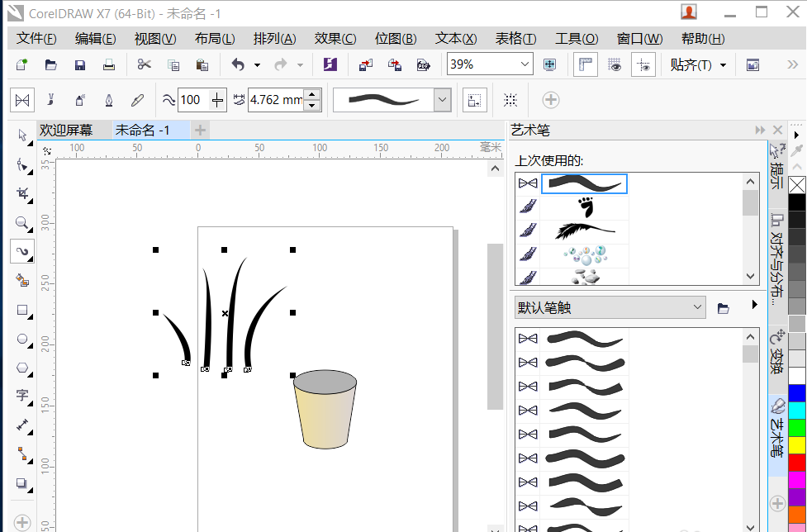This screenshot has height=532, width=807.
Task: Switch to Calligraphic mode on property bar
Action: click(x=108, y=99)
